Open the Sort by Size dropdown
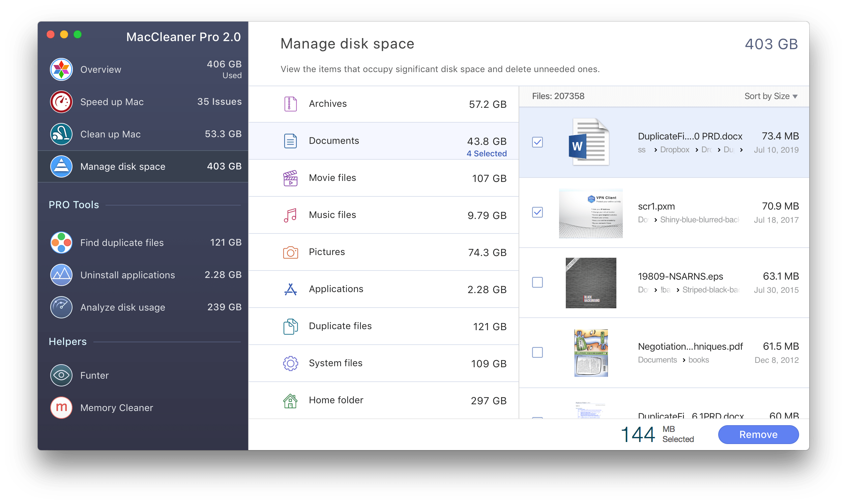The width and height of the screenshot is (847, 504). [771, 96]
